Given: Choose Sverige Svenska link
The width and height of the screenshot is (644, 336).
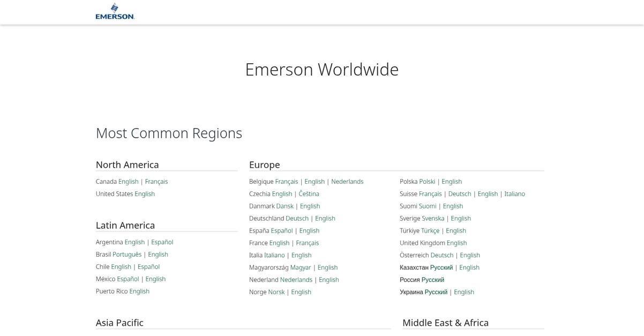Looking at the screenshot, I should [x=433, y=219].
